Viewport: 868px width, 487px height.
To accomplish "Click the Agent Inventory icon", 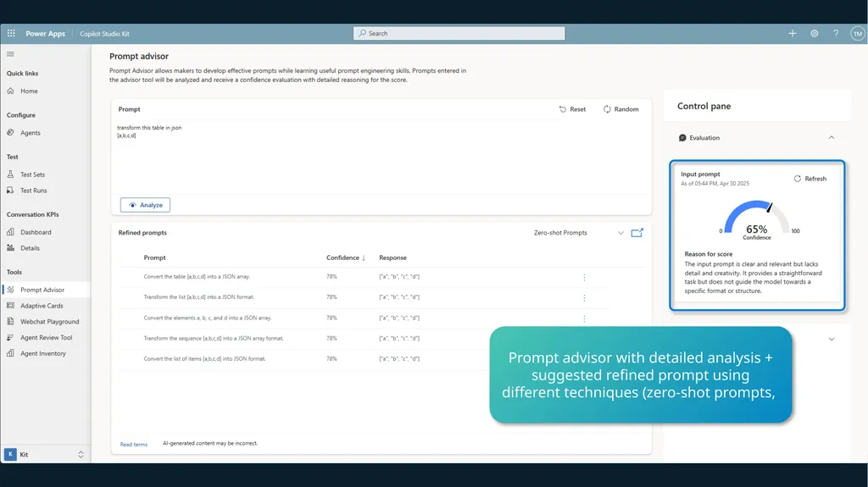I will [10, 353].
